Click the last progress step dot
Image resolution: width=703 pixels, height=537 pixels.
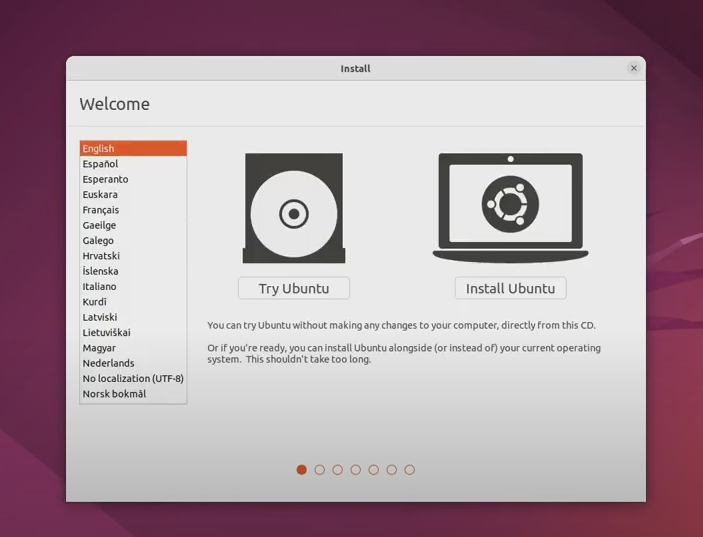tap(409, 470)
